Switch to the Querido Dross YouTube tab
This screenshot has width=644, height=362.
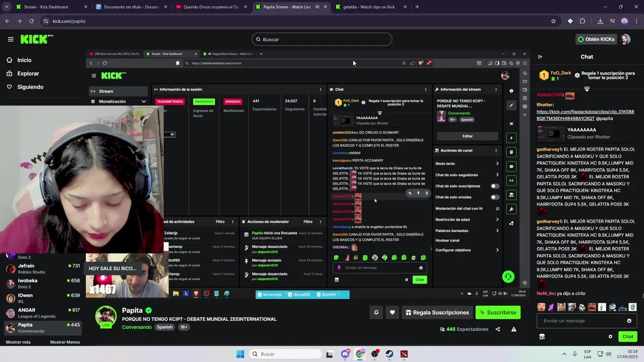pyautogui.click(x=211, y=7)
